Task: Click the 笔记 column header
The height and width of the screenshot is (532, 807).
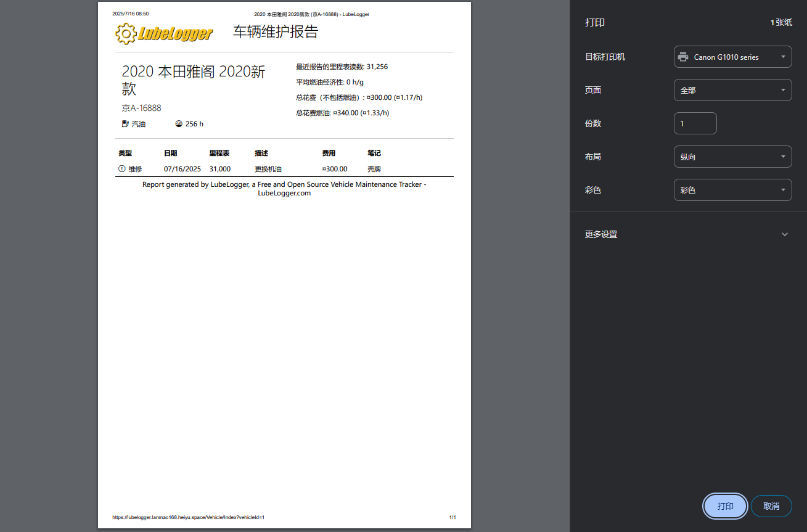Action: (x=374, y=153)
